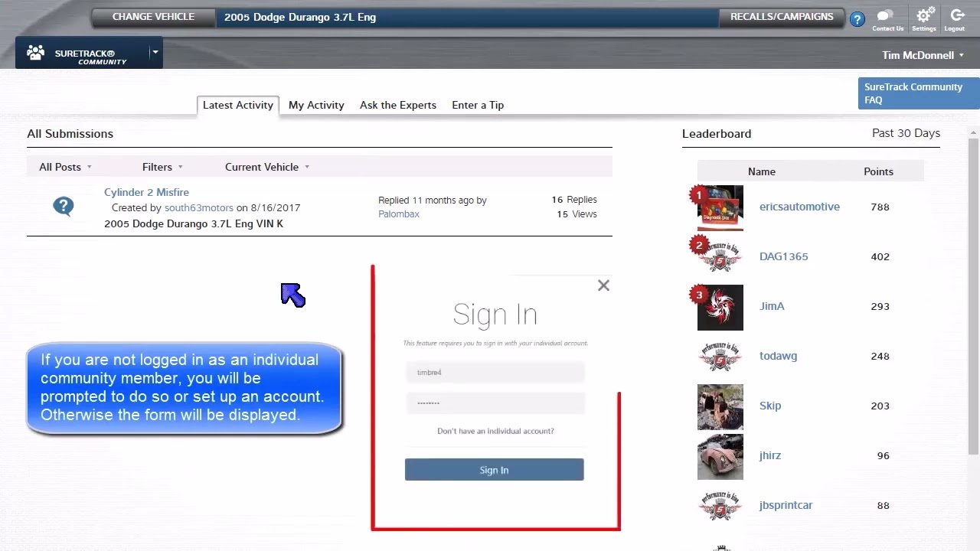Click the help question mark icon
The height and width of the screenshot is (551, 980).
(x=857, y=19)
